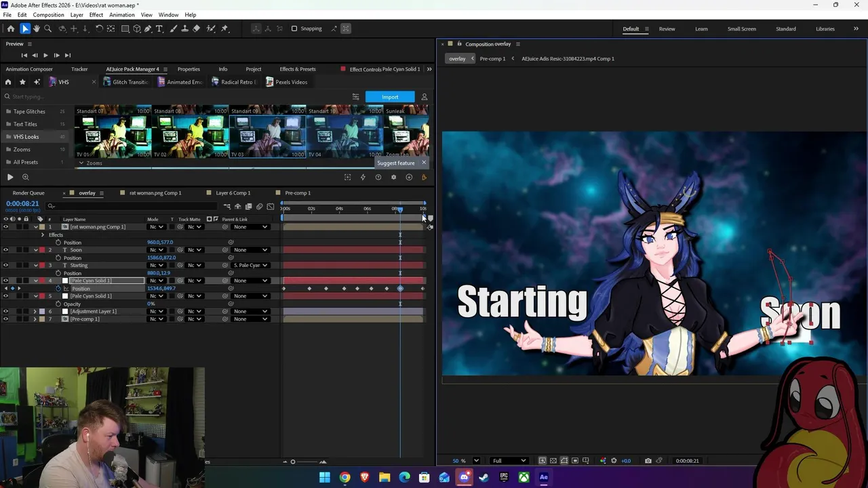The width and height of the screenshot is (868, 488).
Task: Expand the Pre-comp 1 layer properties
Action: (x=35, y=319)
